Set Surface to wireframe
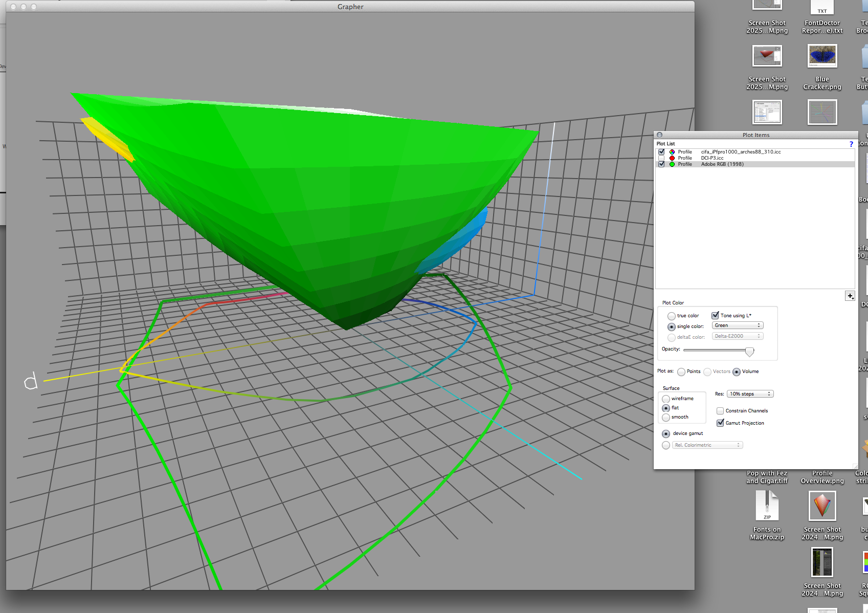Image resolution: width=868 pixels, height=613 pixels. pos(665,399)
